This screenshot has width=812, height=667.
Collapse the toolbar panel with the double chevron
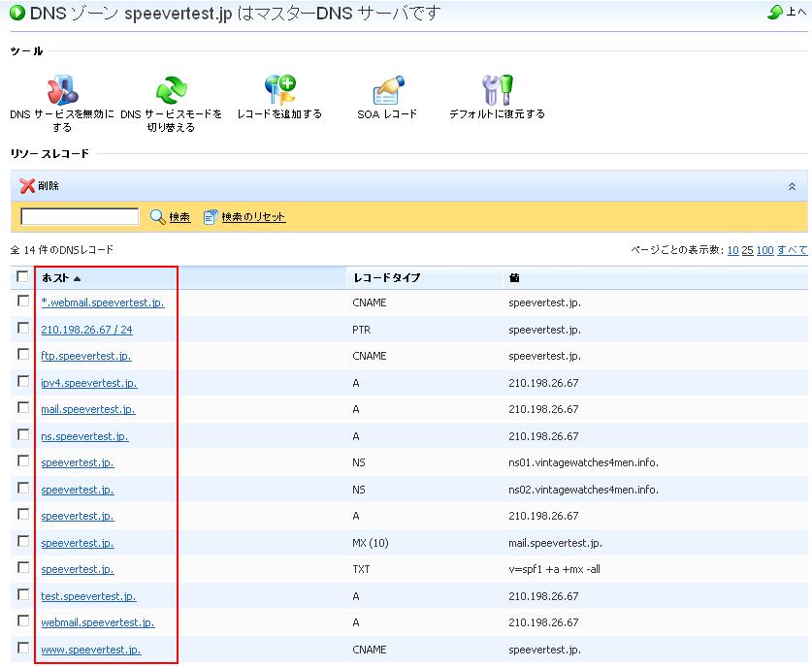pyautogui.click(x=792, y=186)
